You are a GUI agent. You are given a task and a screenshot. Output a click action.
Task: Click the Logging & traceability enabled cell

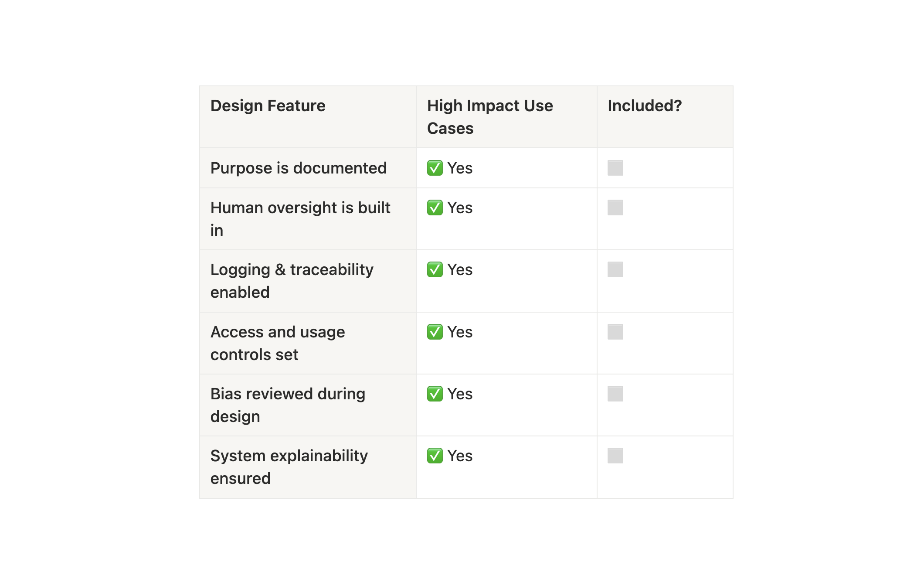point(292,281)
